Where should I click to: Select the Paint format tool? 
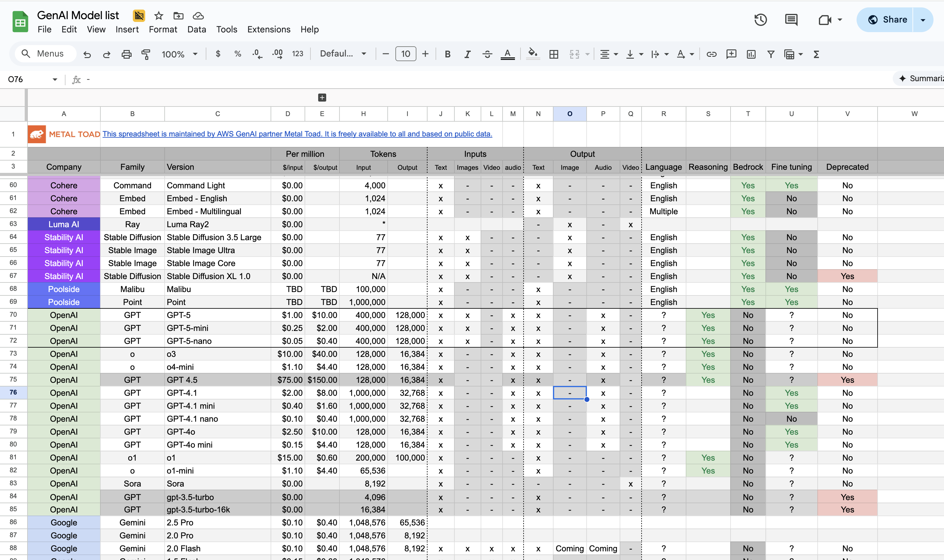click(146, 54)
